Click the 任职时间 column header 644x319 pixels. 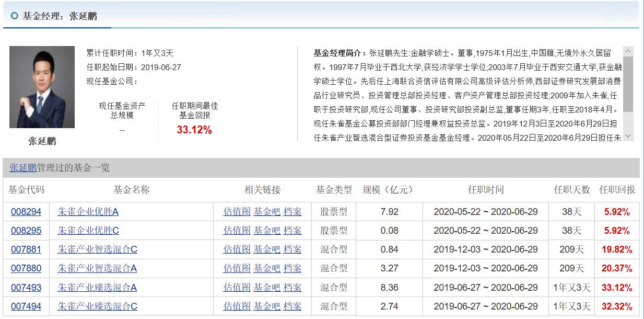[486, 189]
